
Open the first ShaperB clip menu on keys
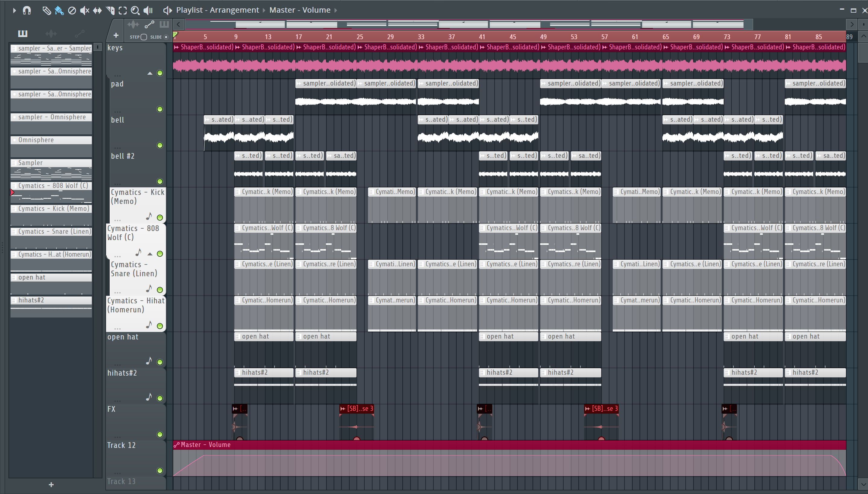[177, 47]
